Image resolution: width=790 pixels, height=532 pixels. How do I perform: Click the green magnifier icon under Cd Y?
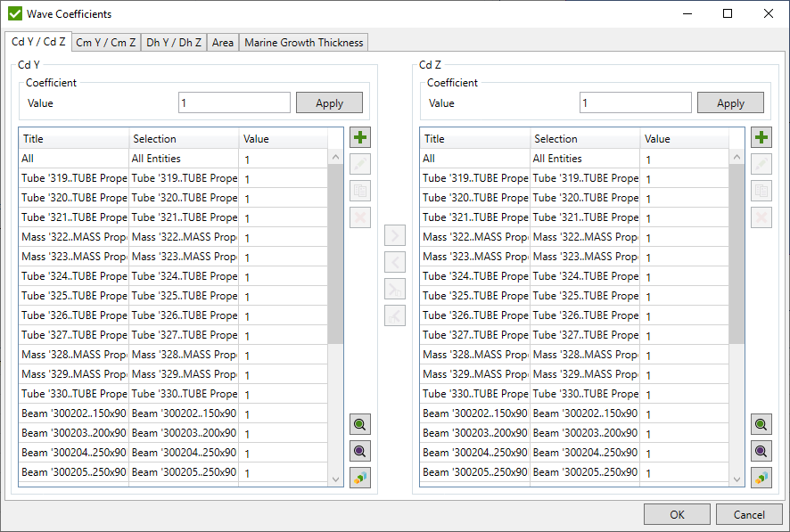[359, 424]
